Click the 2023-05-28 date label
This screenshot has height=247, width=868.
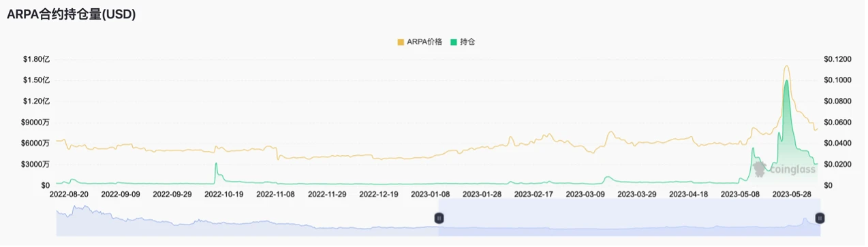[792, 194]
